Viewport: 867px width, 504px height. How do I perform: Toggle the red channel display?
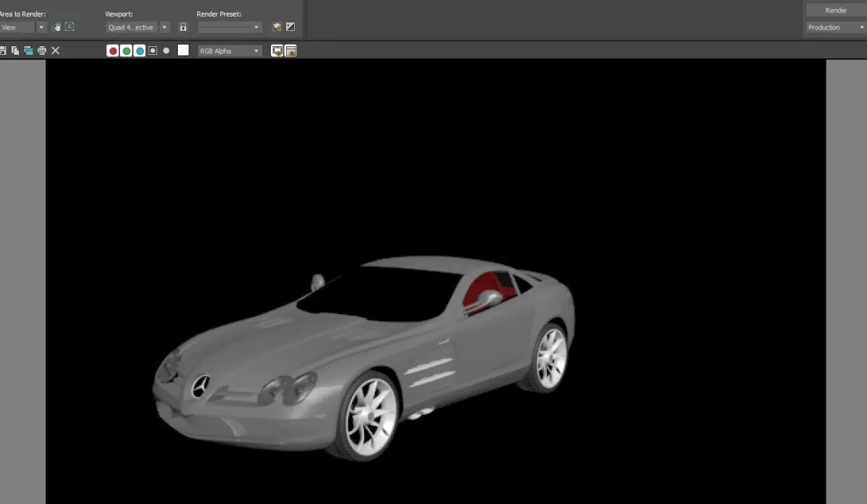113,51
